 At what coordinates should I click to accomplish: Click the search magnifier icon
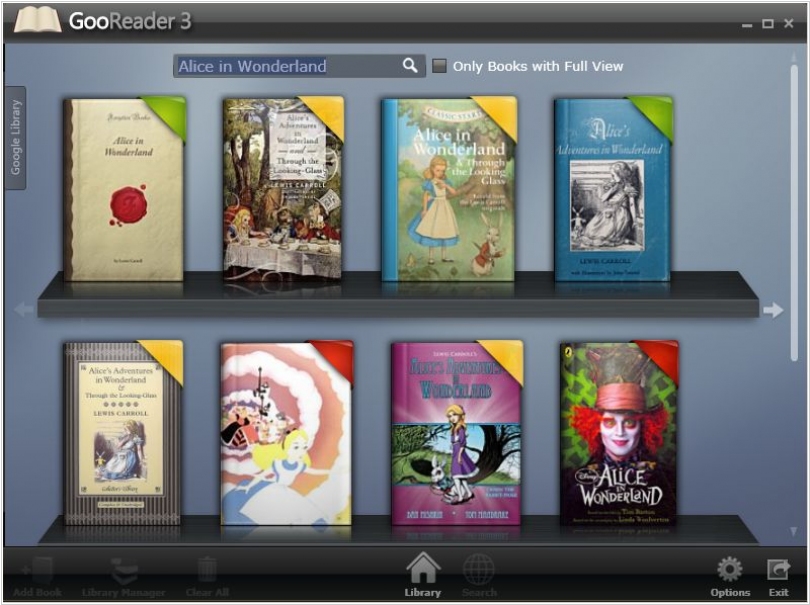410,66
